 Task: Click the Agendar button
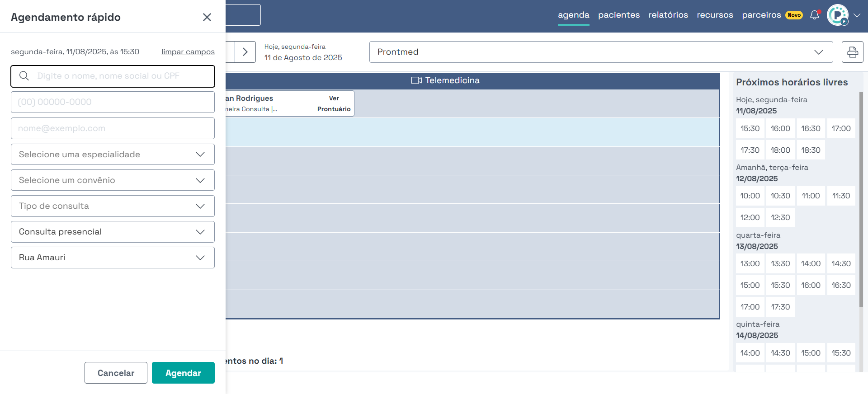(x=183, y=373)
